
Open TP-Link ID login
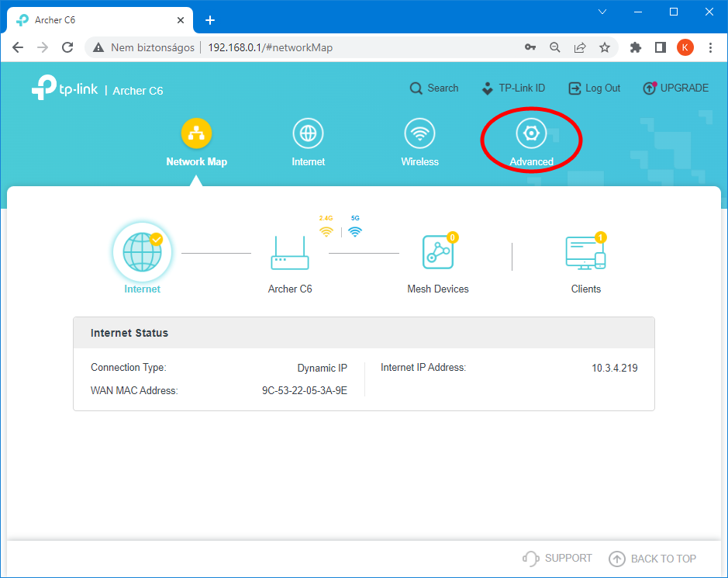[513, 88]
